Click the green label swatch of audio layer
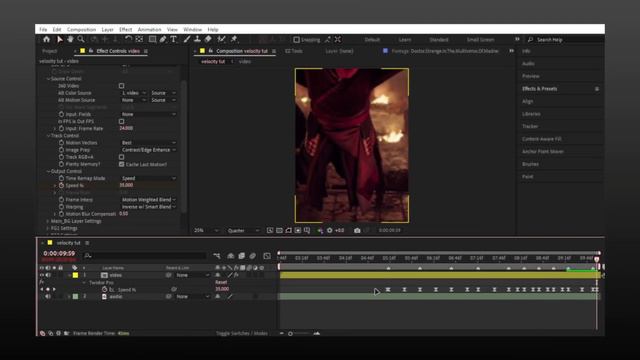640x360 pixels. click(x=76, y=297)
